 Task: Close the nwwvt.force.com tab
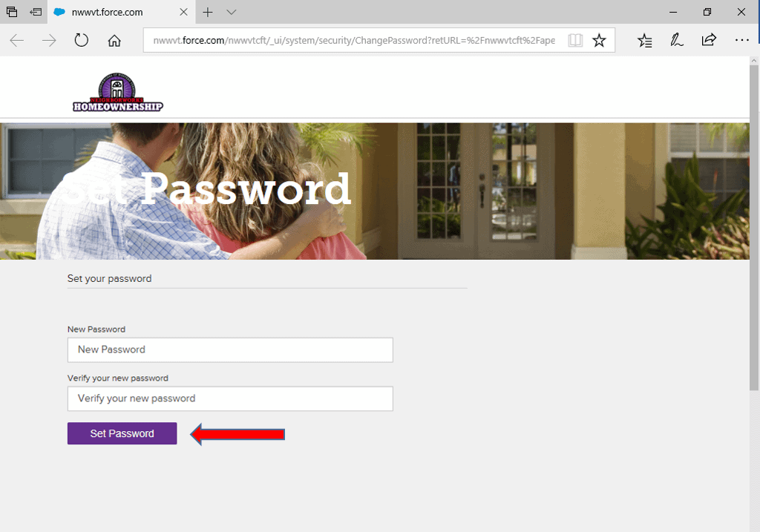184,12
